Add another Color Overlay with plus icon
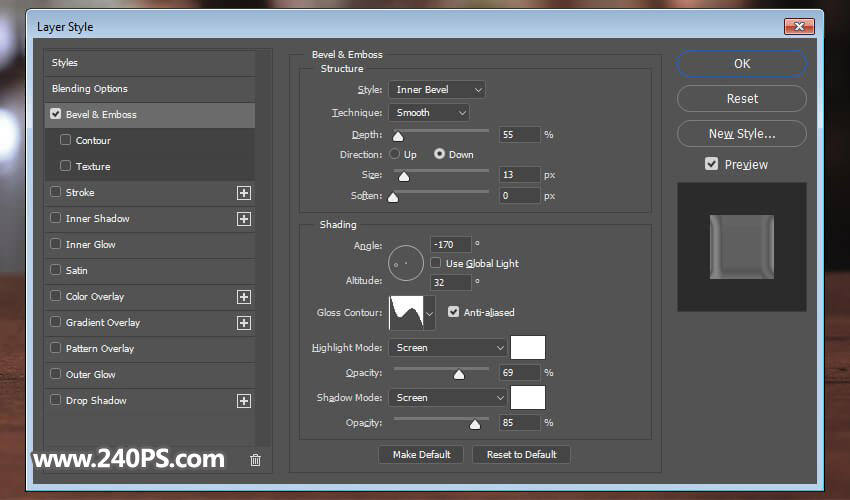The image size is (850, 500). coord(244,297)
